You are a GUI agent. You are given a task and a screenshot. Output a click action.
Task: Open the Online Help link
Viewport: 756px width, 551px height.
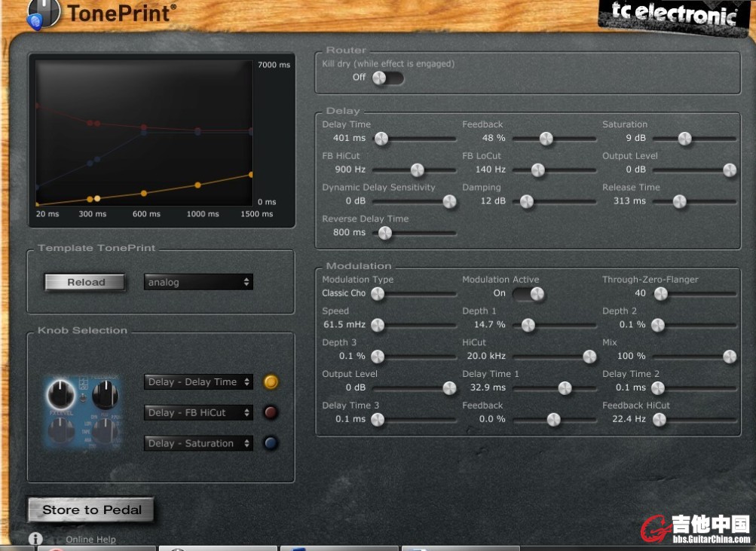90,540
